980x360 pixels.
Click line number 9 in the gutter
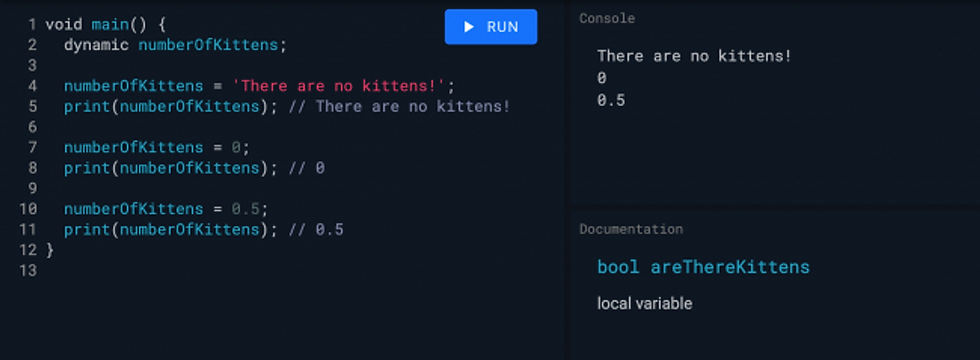32,188
